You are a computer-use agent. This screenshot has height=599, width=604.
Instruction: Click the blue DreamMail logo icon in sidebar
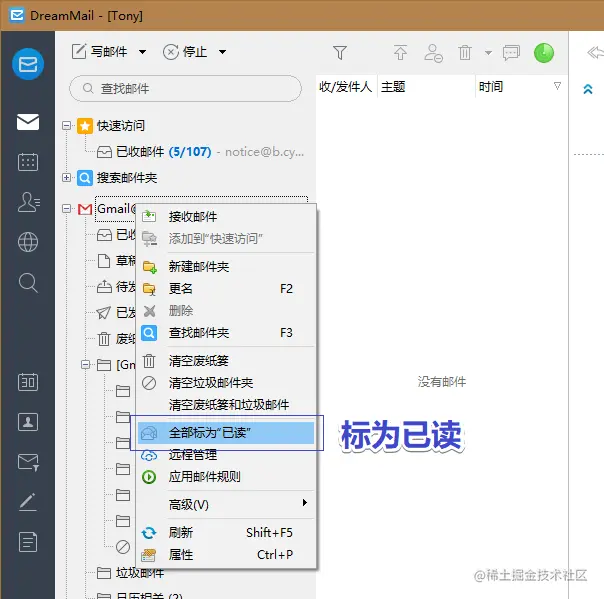coord(28,64)
